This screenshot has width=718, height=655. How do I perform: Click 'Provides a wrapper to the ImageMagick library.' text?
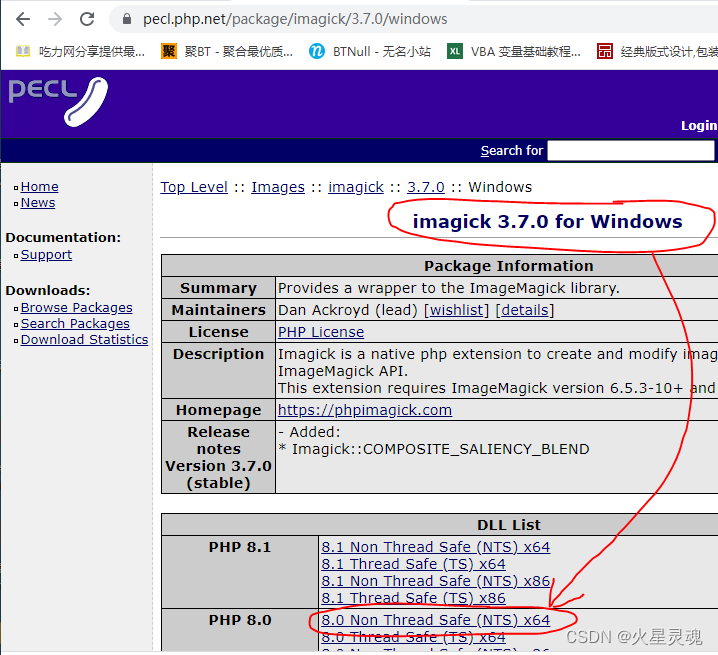click(449, 288)
